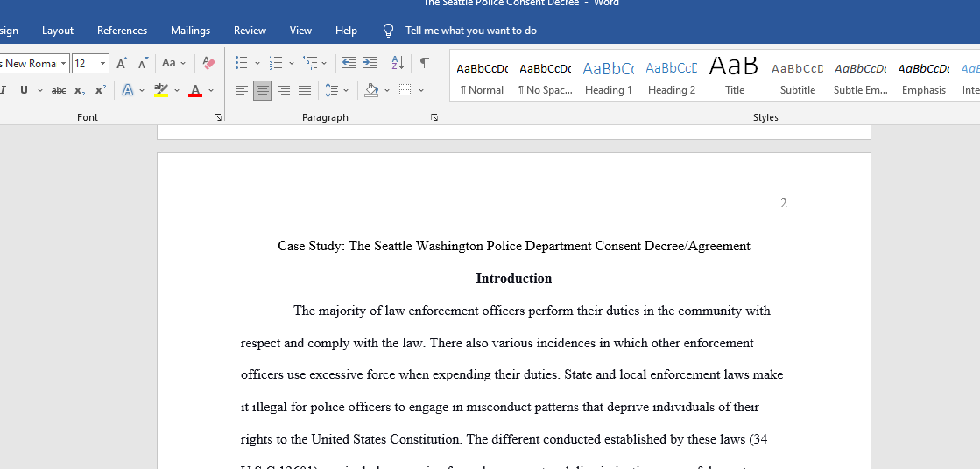Click the Introduction heading in document
Screen dimensions: 980x469
pos(514,278)
